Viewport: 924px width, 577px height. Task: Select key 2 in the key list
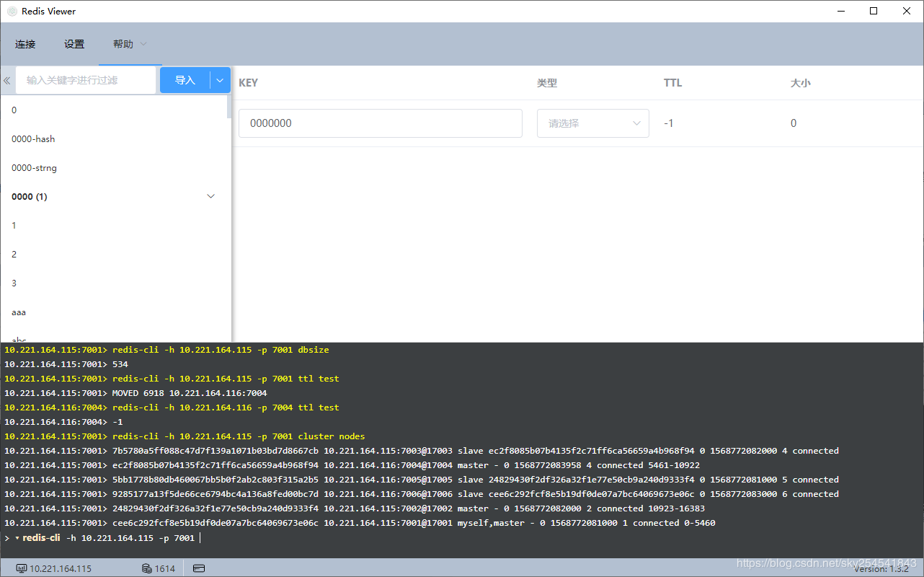pos(114,255)
